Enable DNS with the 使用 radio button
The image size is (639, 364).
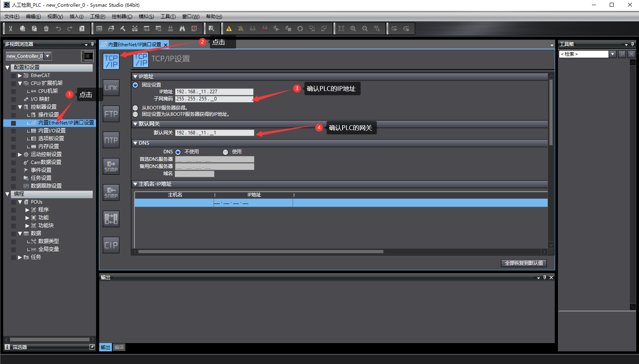(x=225, y=152)
